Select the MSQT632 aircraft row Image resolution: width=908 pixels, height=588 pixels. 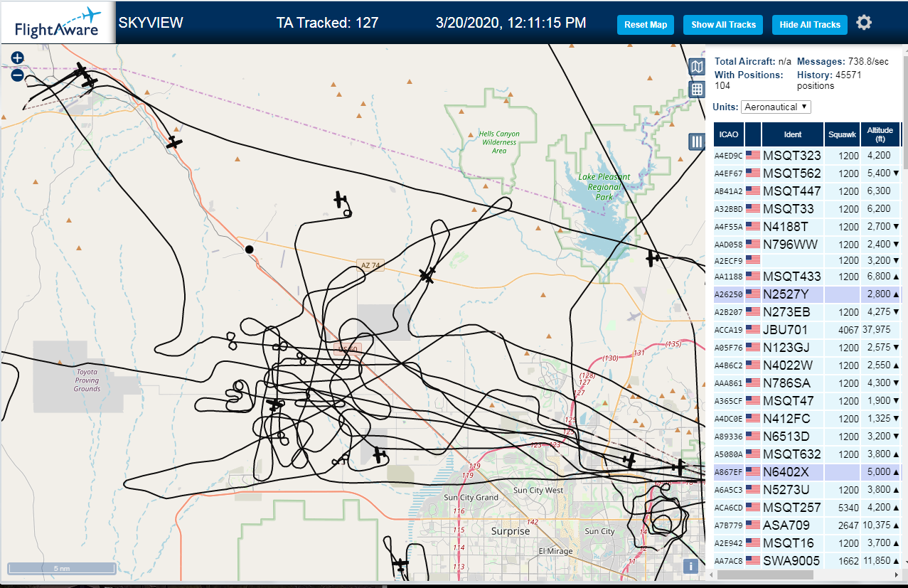point(808,454)
